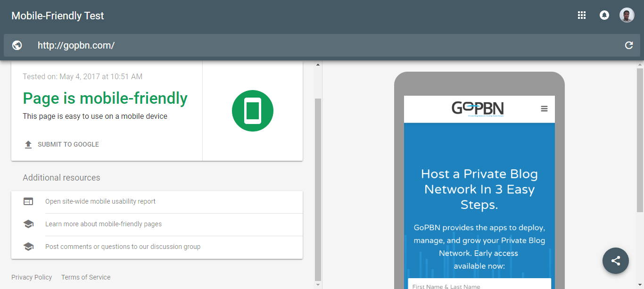Click the GoPBN logo in the preview
644x289 pixels.
(x=478, y=109)
